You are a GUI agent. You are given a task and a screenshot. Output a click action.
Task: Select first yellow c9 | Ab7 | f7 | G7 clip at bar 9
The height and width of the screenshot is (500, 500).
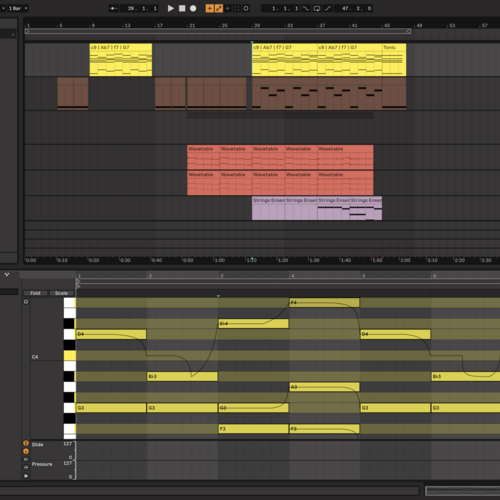coord(121,60)
